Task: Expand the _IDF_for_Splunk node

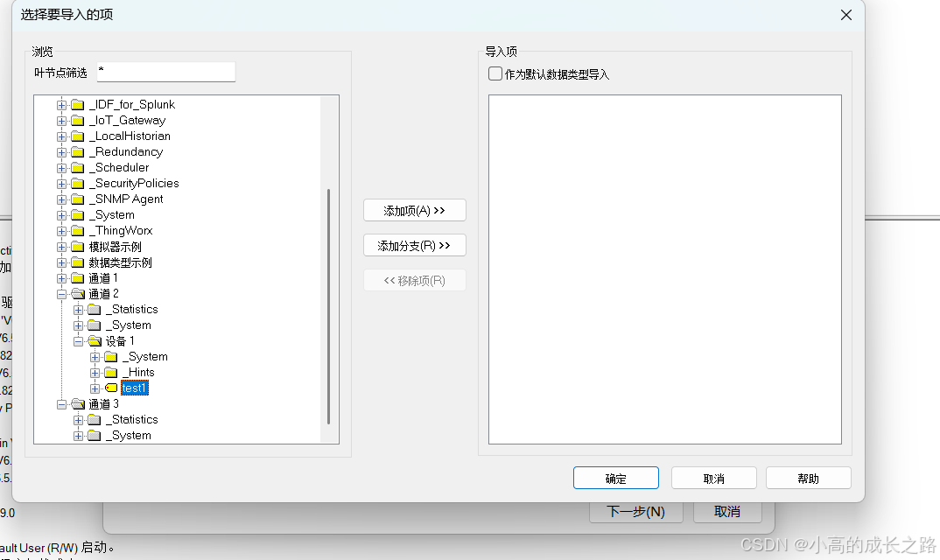Action: [x=62, y=105]
